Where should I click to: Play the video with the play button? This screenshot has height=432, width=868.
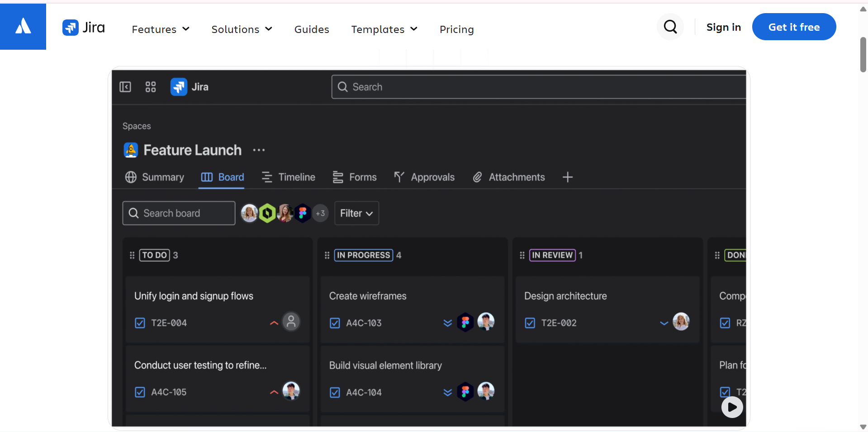pos(732,407)
